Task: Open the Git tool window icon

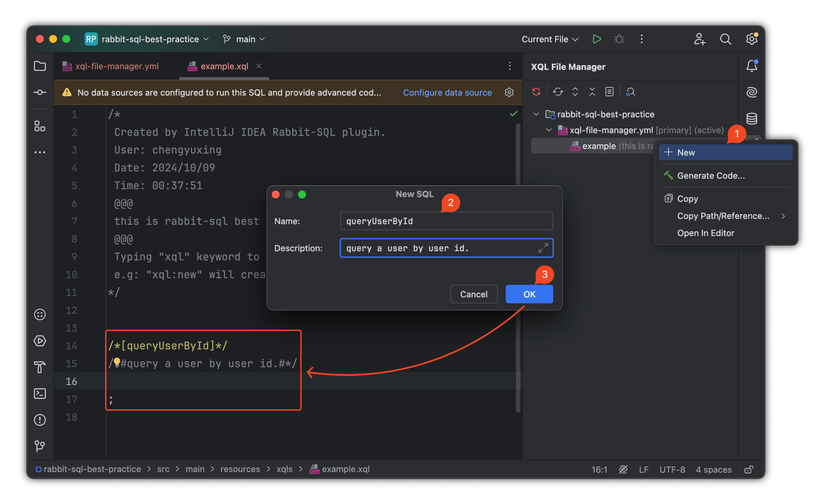Action: pos(40,446)
